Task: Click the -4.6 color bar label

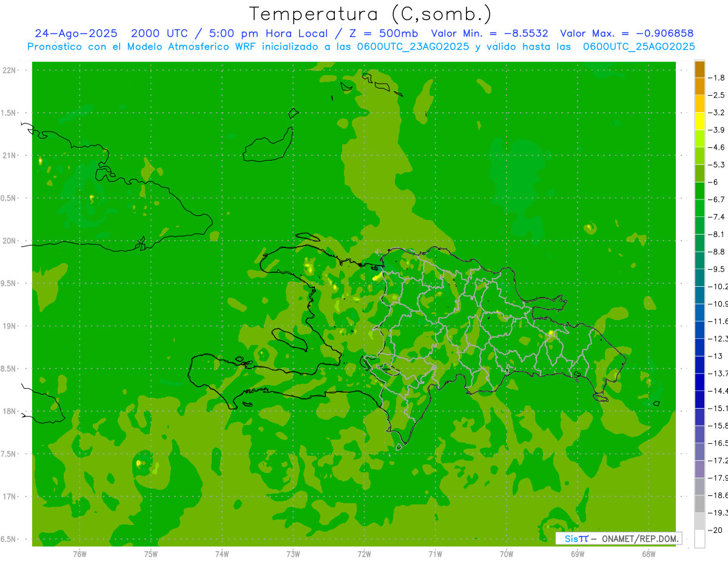Action: click(x=716, y=147)
